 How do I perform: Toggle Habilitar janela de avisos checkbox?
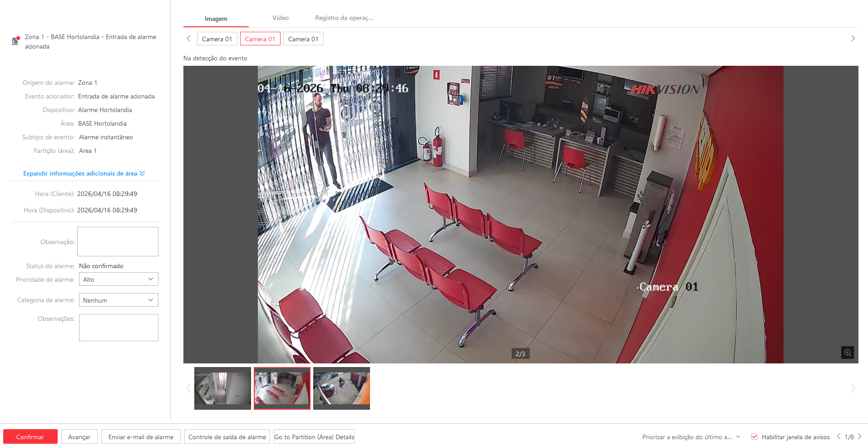pos(755,436)
